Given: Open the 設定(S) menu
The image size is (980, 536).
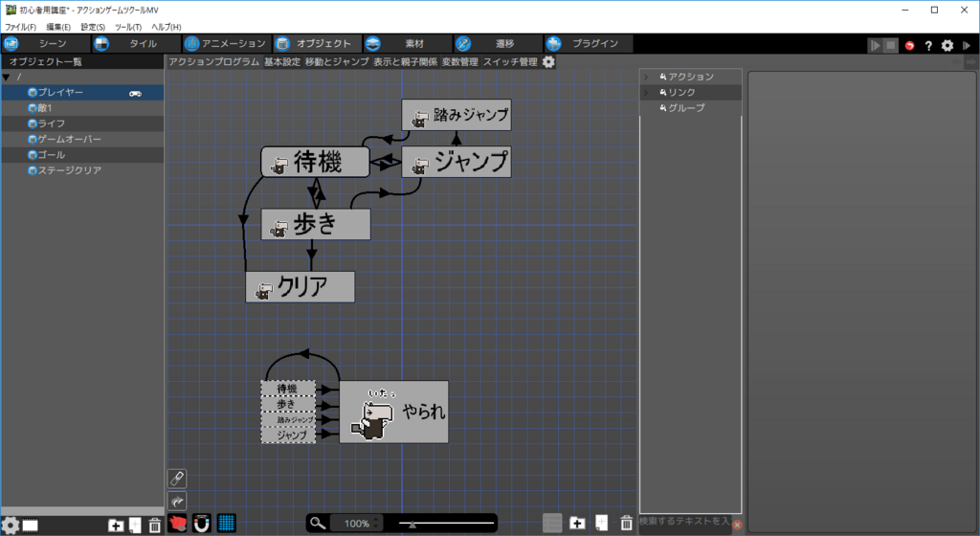Looking at the screenshot, I should [93, 27].
